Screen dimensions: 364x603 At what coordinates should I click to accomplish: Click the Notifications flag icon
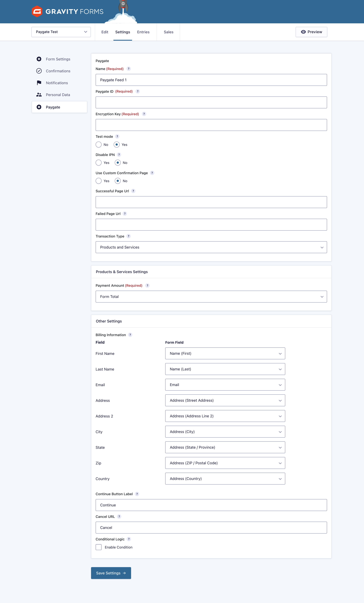click(39, 83)
